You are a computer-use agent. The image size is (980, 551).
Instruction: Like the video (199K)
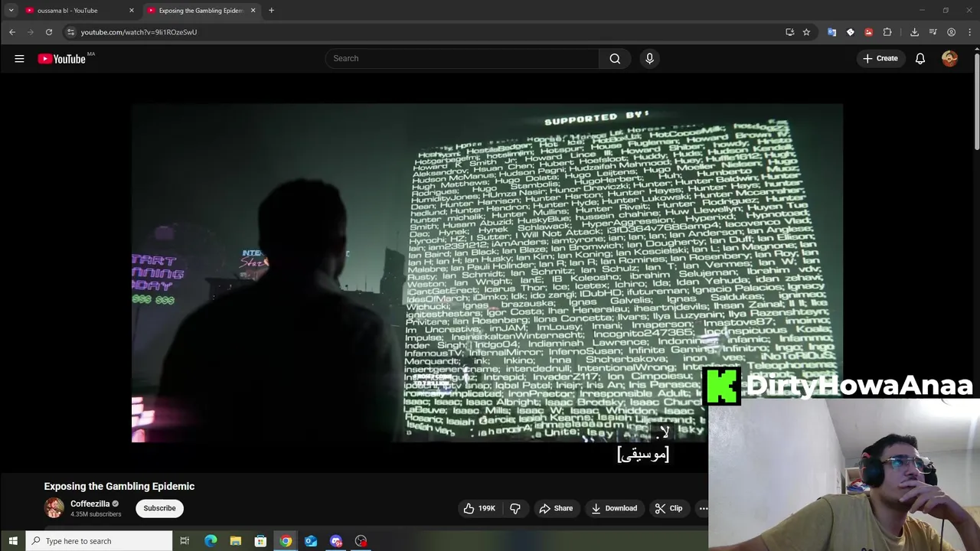tap(479, 508)
